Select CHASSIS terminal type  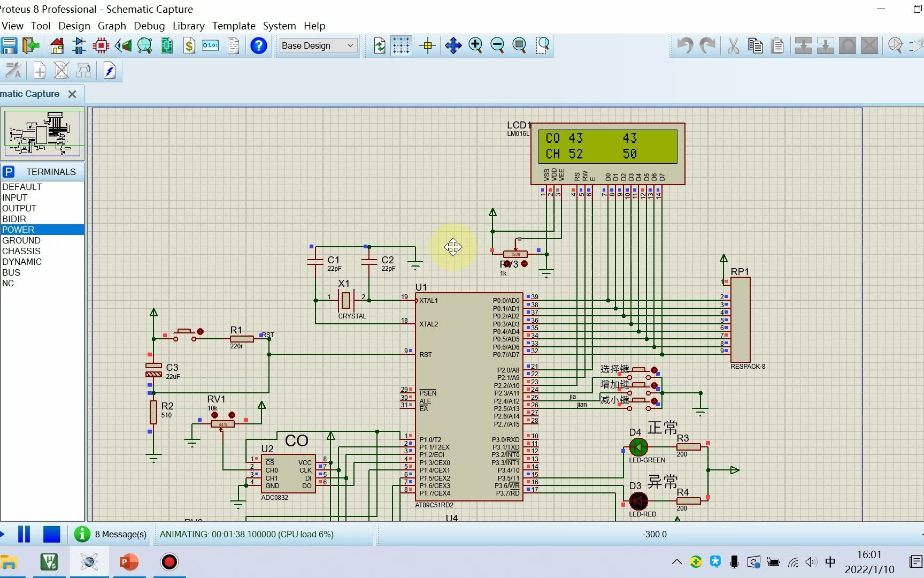click(42, 251)
